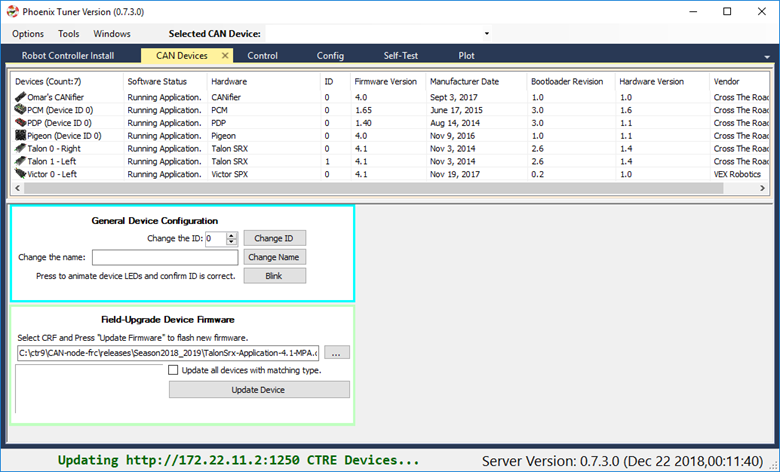This screenshot has height=472, width=780.
Task: Open the tab overflow dropdown arrow
Action: point(767,58)
